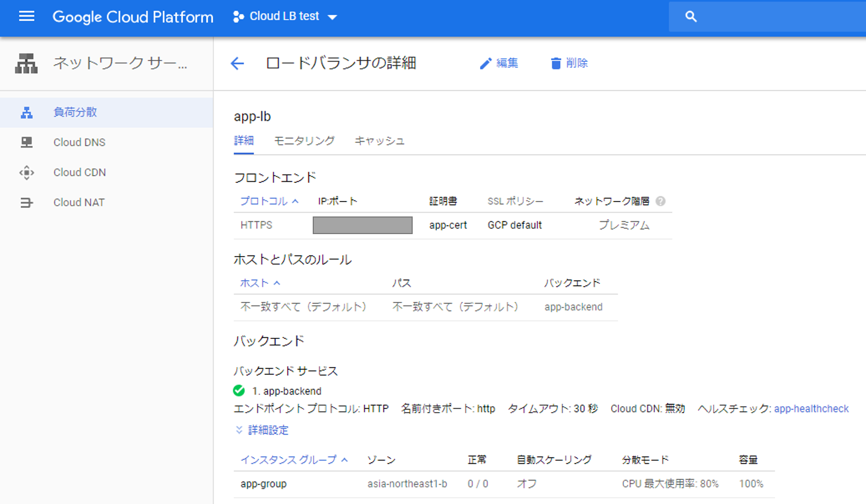Click the Cloud CDN: 無効 status text

pos(647,409)
